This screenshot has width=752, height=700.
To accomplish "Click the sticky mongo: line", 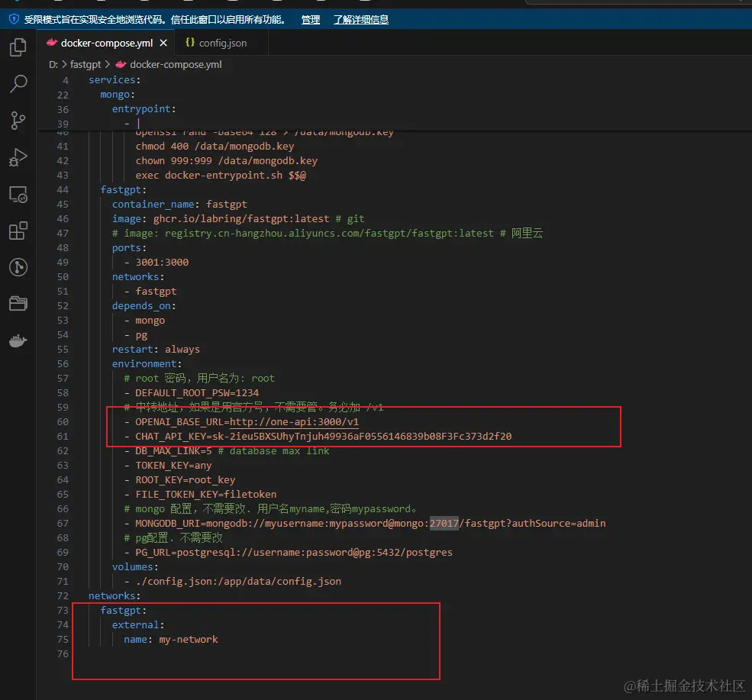I will 118,95.
